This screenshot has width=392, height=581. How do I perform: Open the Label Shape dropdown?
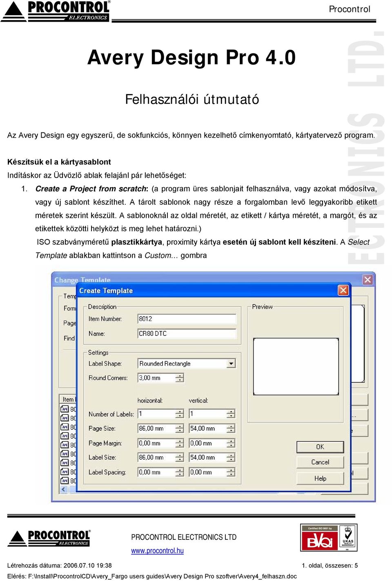(x=232, y=364)
